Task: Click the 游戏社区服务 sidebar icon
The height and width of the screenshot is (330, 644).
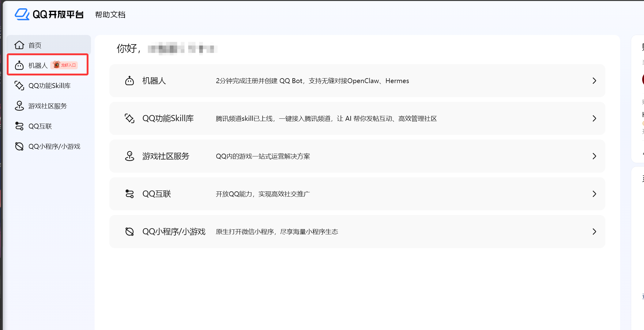Action: 19,106
